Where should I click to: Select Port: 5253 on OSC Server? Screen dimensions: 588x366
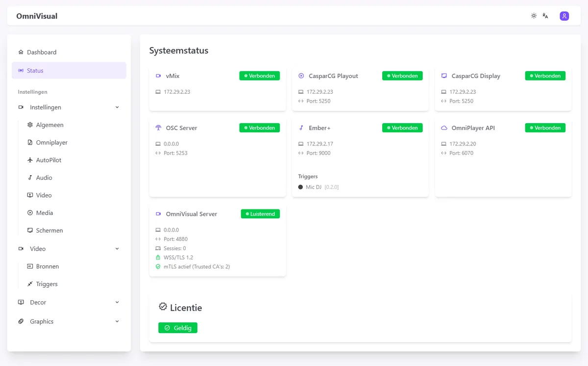(175, 154)
